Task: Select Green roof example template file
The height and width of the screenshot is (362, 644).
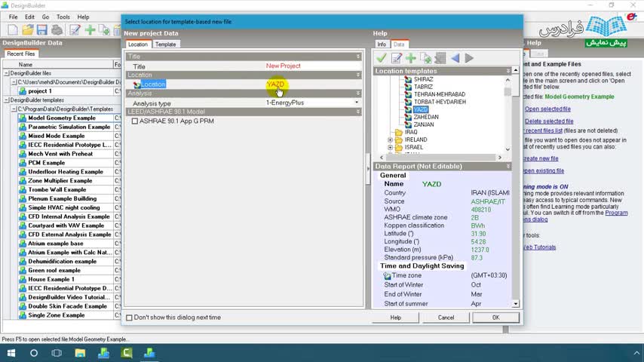Action: [x=54, y=271]
